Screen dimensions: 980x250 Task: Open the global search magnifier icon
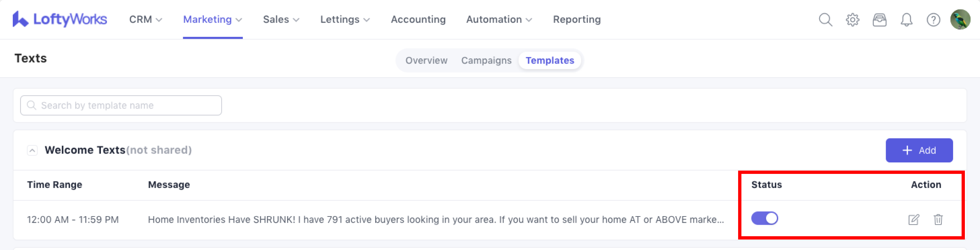pos(825,19)
